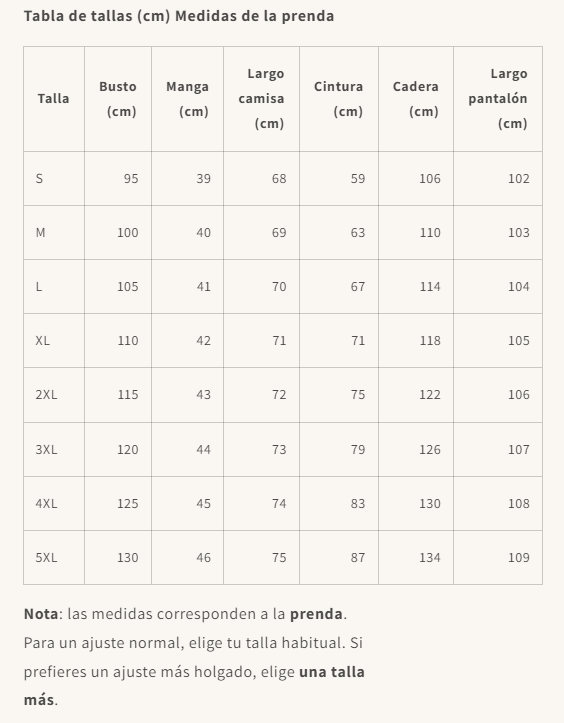Image resolution: width=564 pixels, height=723 pixels.
Task: Select the Largo camisa (cm) header
Action: click(261, 99)
